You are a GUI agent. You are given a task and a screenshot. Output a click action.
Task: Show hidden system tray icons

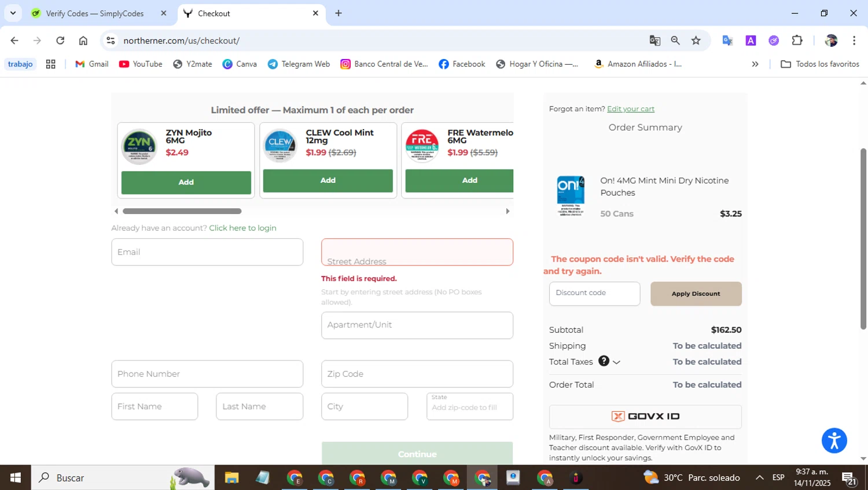[x=759, y=478]
